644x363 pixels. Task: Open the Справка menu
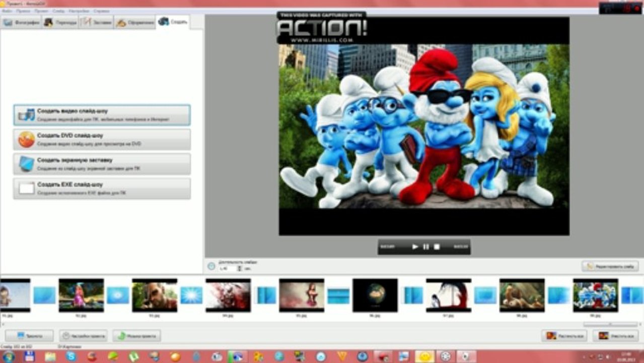[101, 11]
